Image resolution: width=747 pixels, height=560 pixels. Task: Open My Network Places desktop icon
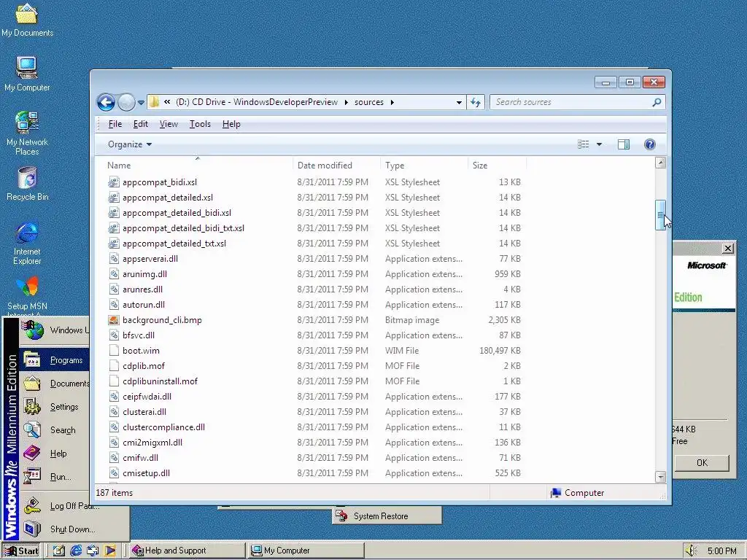pos(27,133)
